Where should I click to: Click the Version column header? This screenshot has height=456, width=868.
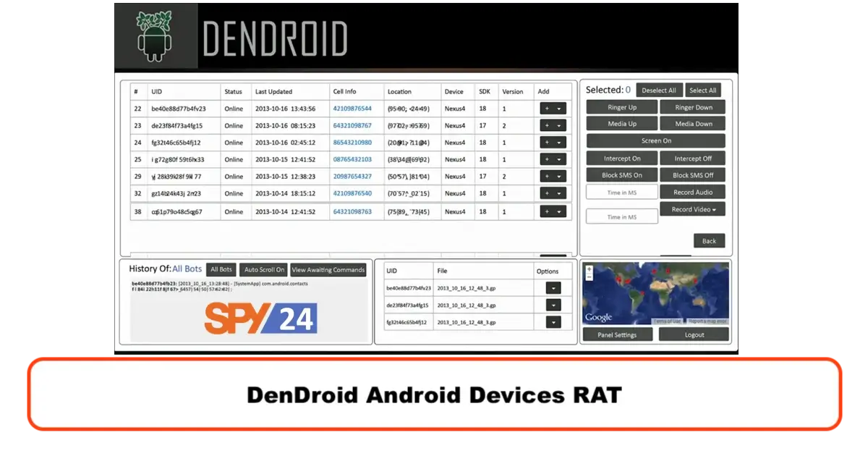click(513, 92)
